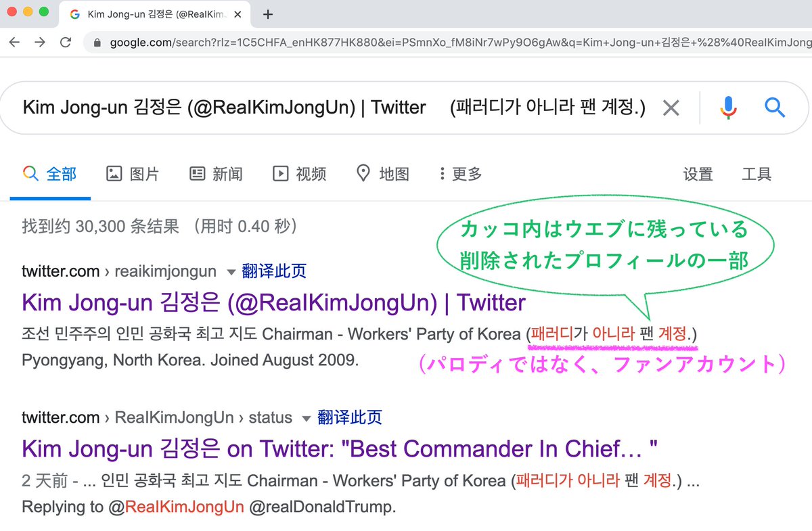Reload the page with the refresh icon

tap(66, 42)
